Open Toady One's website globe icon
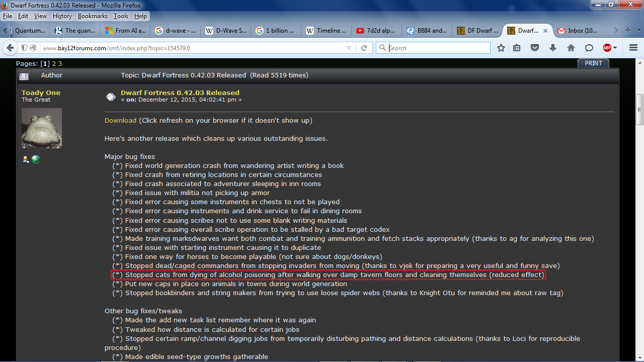Viewport: 644px width, 362px height. pos(35,159)
